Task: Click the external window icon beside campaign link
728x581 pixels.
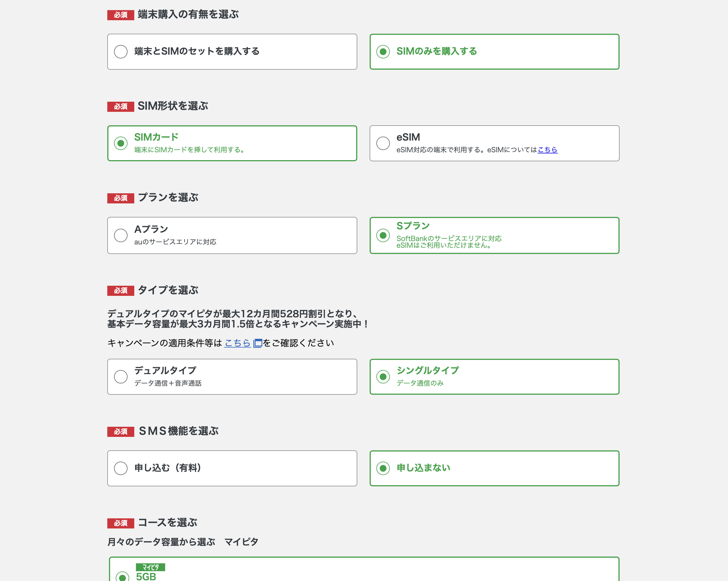Action: point(258,343)
